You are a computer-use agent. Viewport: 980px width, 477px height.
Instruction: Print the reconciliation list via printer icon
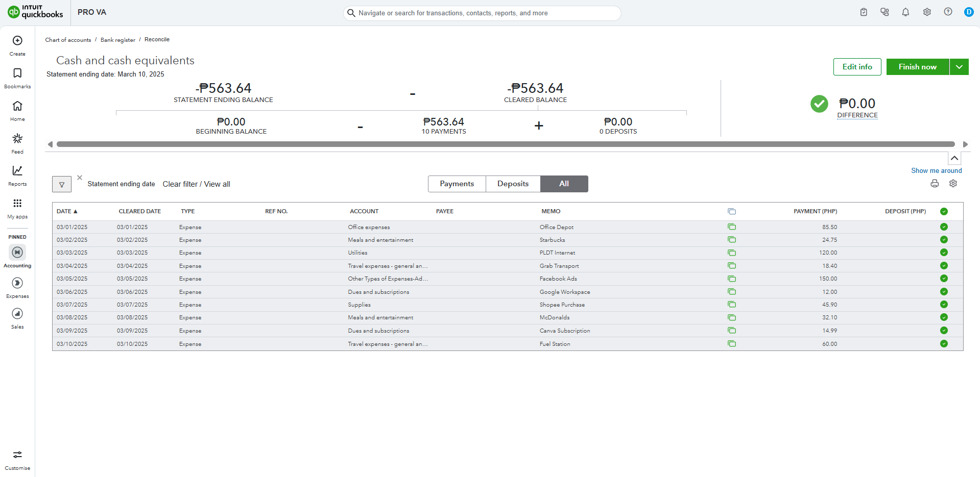click(x=935, y=184)
